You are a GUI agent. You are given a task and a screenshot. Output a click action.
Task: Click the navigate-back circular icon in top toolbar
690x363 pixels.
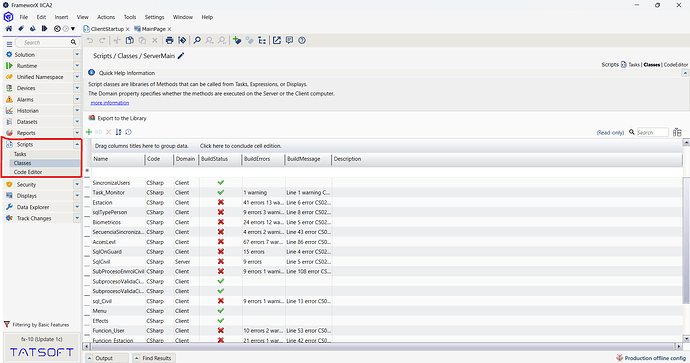(57, 29)
